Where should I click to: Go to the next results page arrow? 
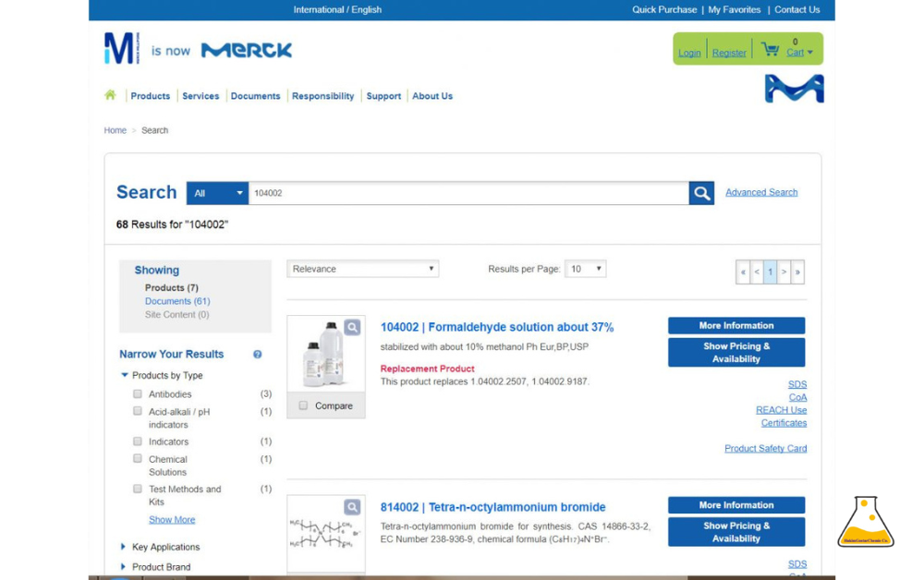pyautogui.click(x=784, y=272)
